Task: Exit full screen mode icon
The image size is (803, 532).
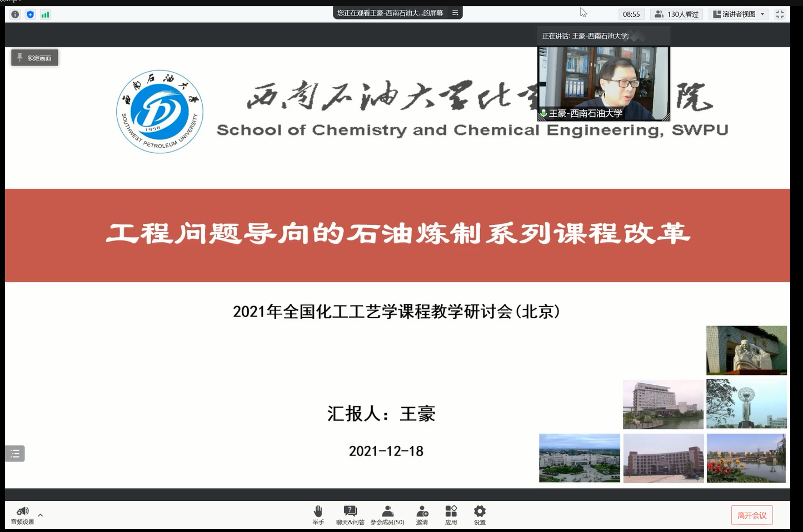Action: [780, 14]
